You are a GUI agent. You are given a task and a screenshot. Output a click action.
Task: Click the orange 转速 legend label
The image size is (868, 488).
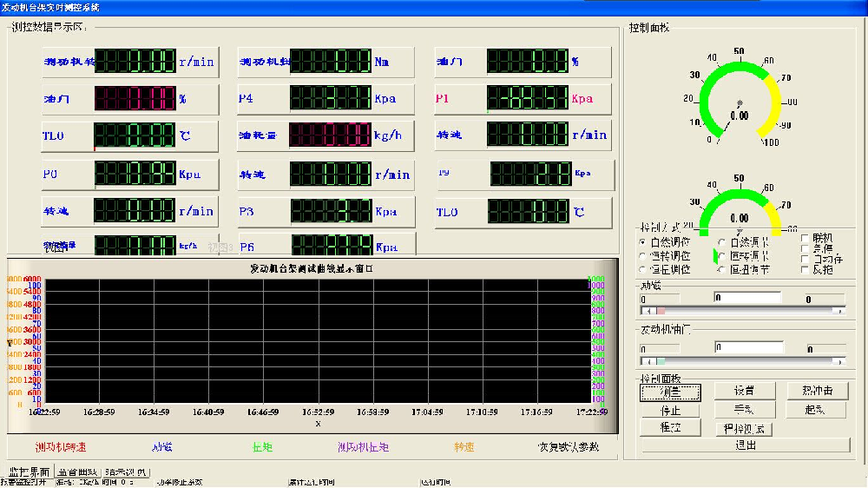464,447
